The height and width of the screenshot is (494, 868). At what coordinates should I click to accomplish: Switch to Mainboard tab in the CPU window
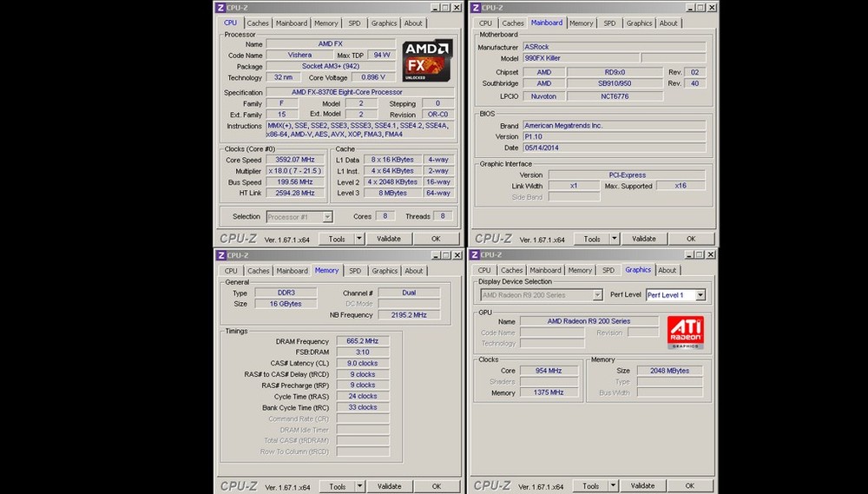coord(292,23)
